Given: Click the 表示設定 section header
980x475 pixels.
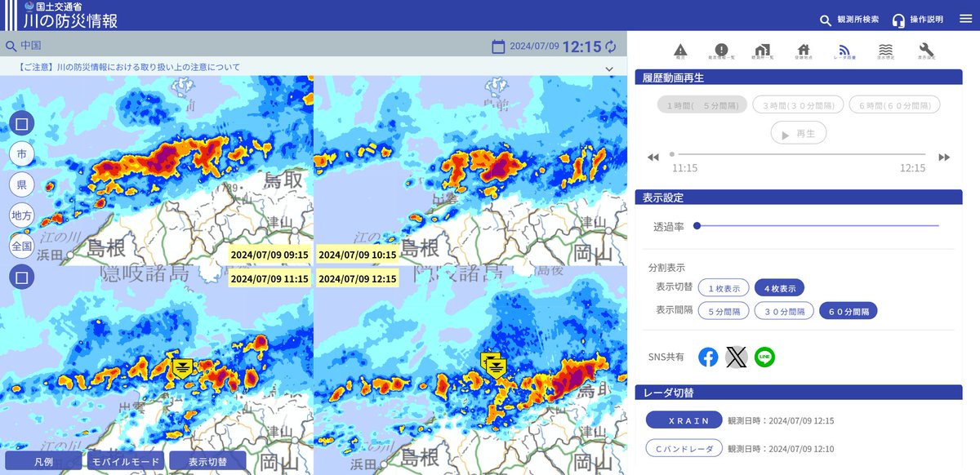Looking at the screenshot, I should [x=799, y=198].
